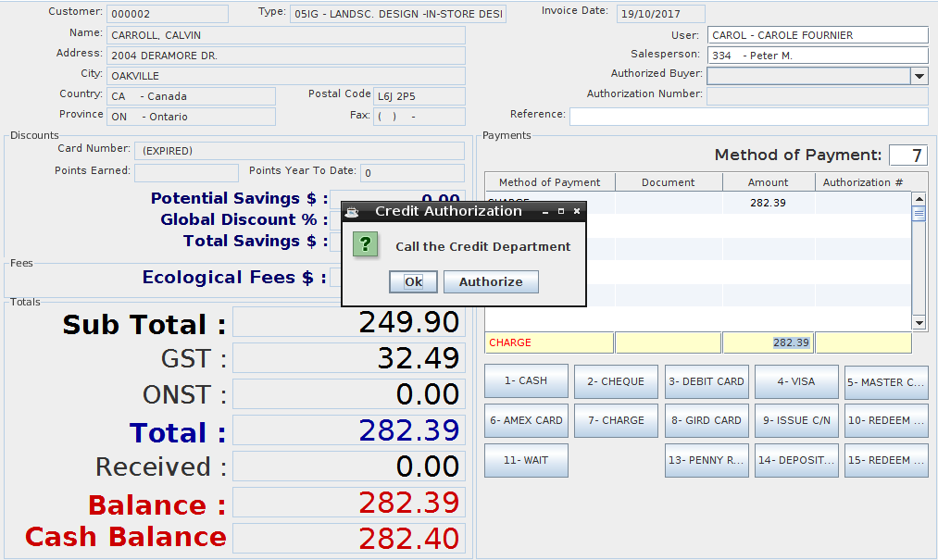This screenshot has height=560, width=938.
Task: Choose the 9- ISSUE C/N button
Action: point(796,420)
